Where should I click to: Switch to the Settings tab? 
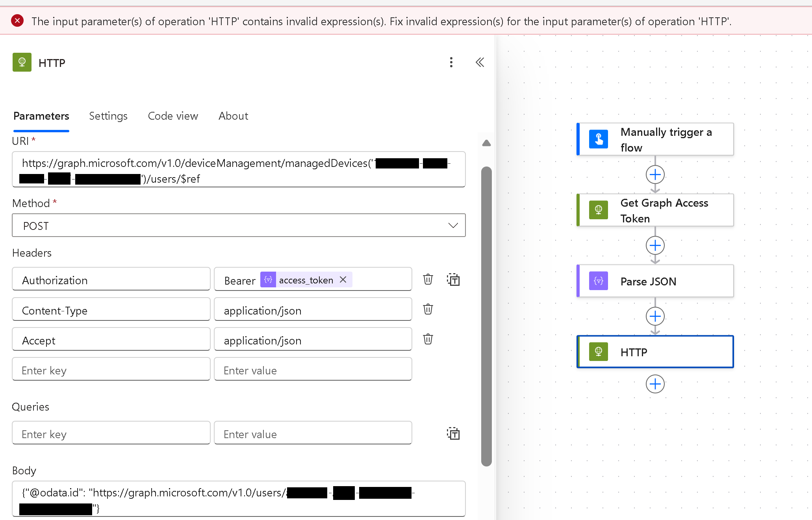pyautogui.click(x=108, y=116)
